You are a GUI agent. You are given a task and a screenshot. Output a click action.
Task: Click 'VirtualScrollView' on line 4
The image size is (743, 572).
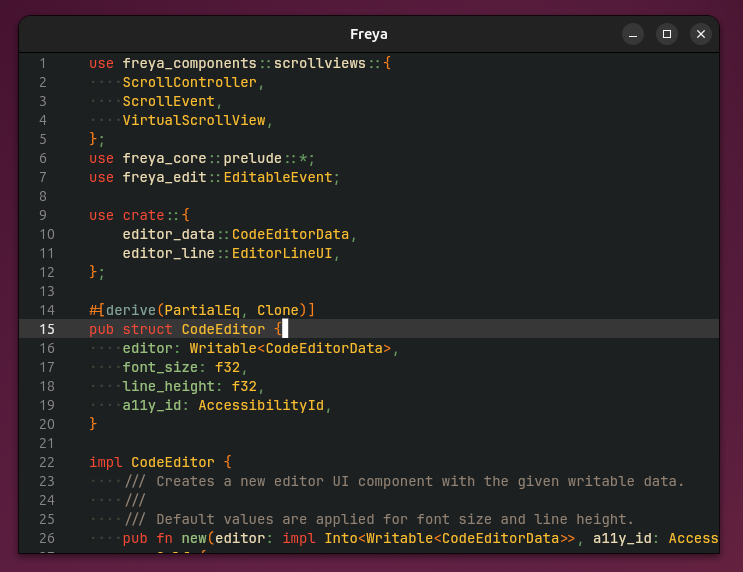click(x=194, y=120)
